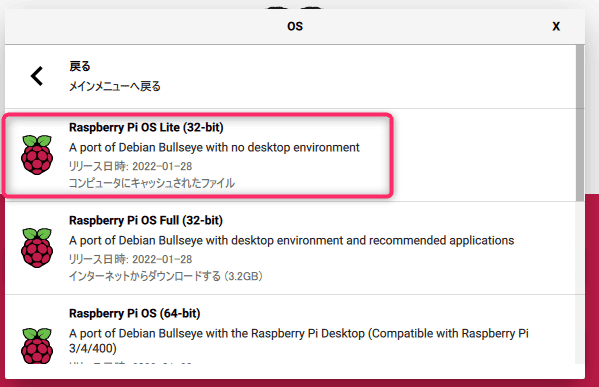Choose Raspberry Pi OS Full (32-bit) title

click(146, 220)
